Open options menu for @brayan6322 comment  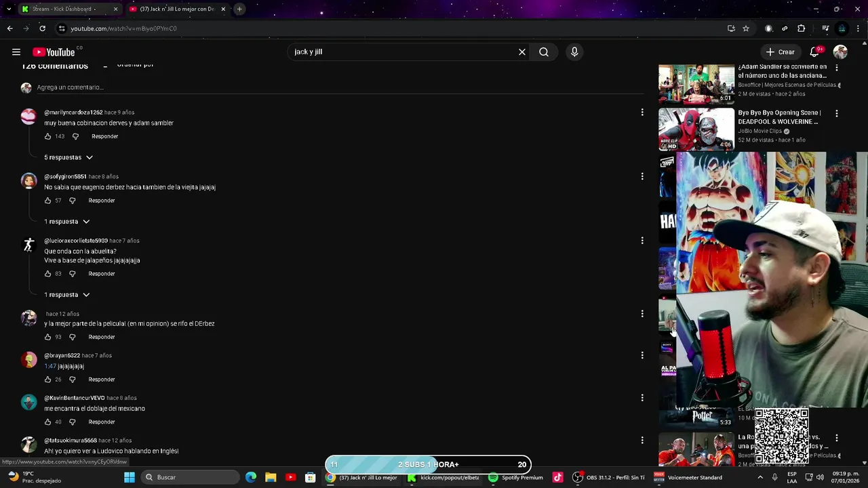pyautogui.click(x=642, y=355)
